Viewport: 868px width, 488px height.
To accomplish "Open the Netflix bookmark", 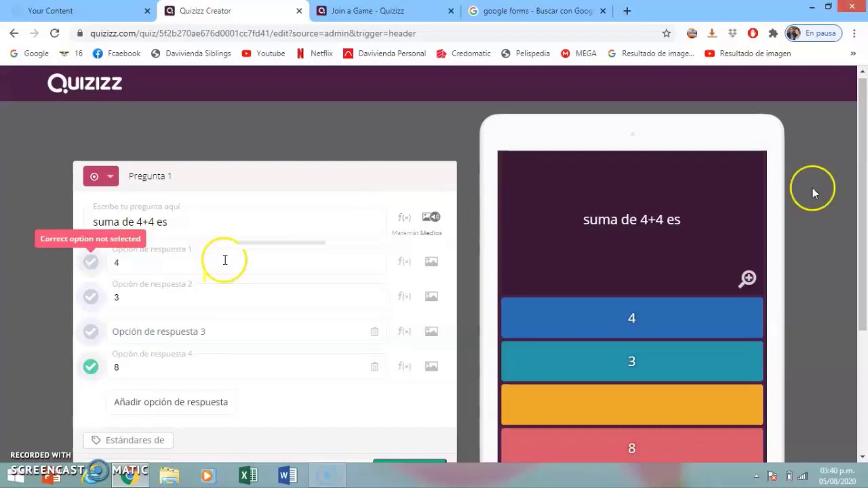I will 315,54.
